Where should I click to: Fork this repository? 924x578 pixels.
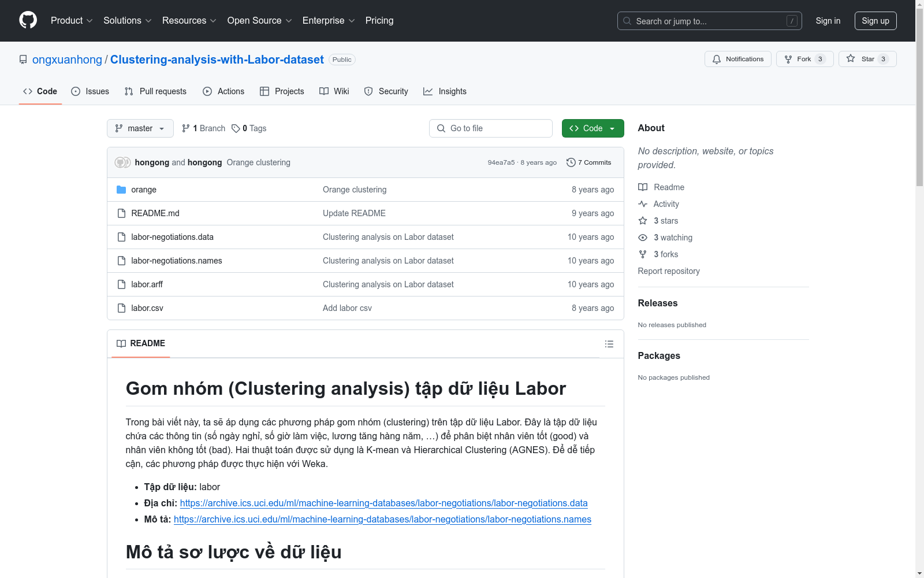pyautogui.click(x=804, y=59)
